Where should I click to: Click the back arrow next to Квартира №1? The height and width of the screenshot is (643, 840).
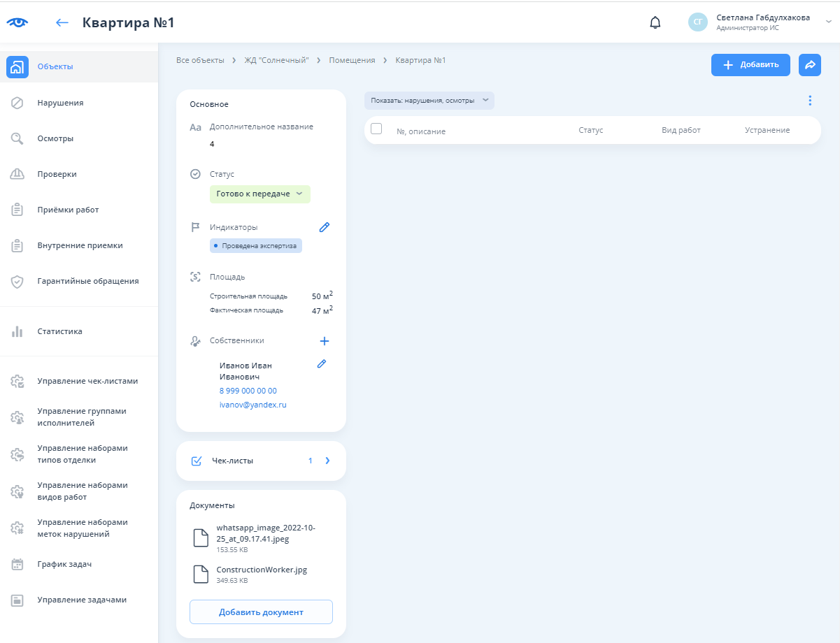pos(62,22)
